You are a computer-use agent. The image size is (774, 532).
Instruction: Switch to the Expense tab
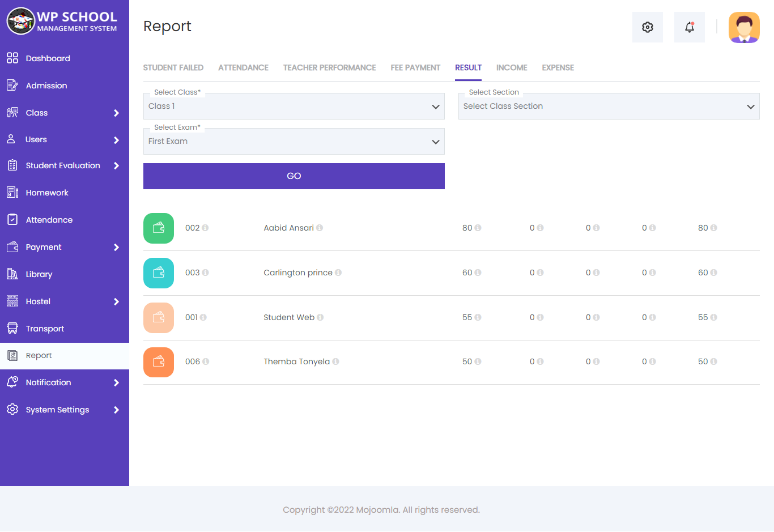click(x=558, y=67)
